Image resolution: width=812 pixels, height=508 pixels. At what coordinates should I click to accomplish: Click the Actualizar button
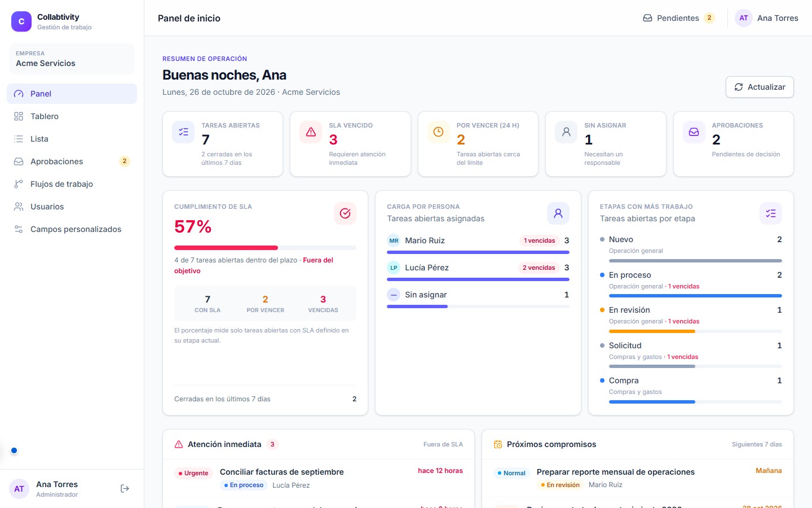(x=760, y=87)
